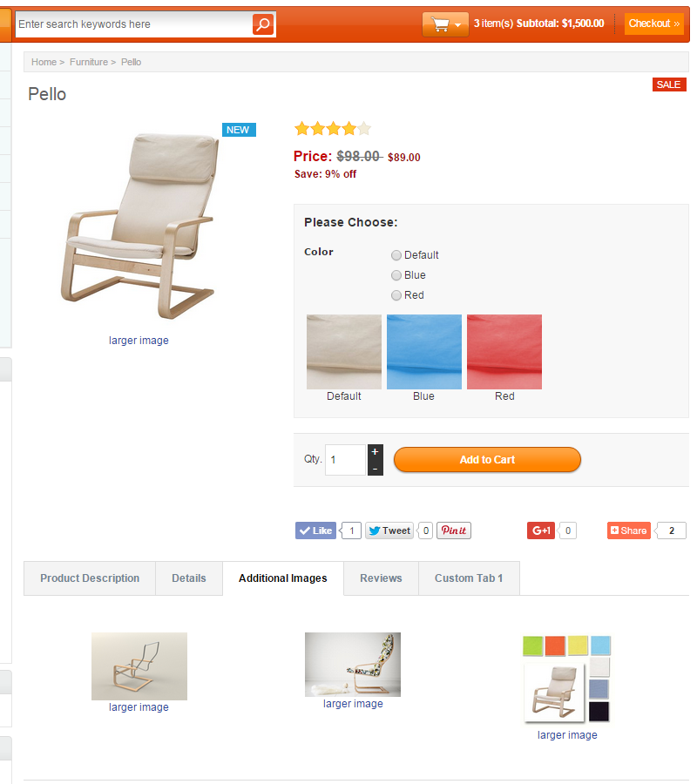Image resolution: width=697 pixels, height=784 pixels.
Task: Pin the product with the Pin it icon
Action: coord(453,530)
